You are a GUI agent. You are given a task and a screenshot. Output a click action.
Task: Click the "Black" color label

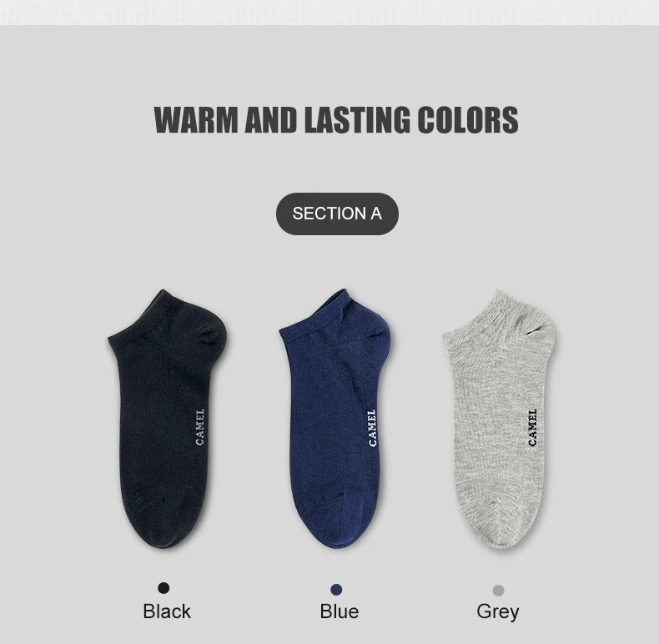167,611
